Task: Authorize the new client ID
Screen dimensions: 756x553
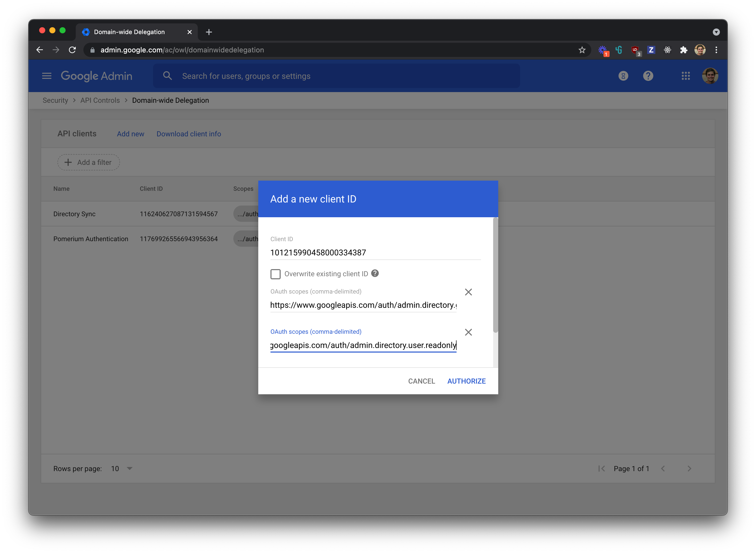Action: (466, 381)
